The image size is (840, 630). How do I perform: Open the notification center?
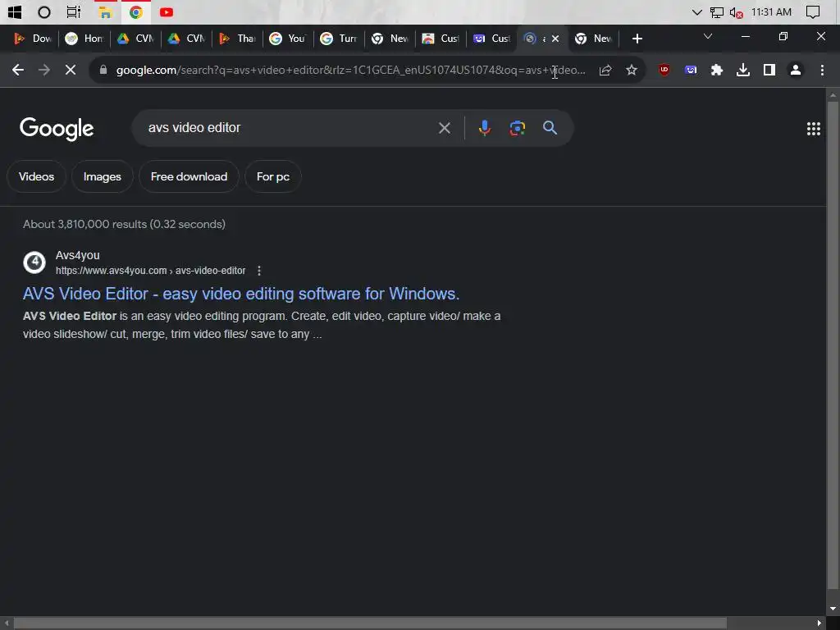point(813,12)
